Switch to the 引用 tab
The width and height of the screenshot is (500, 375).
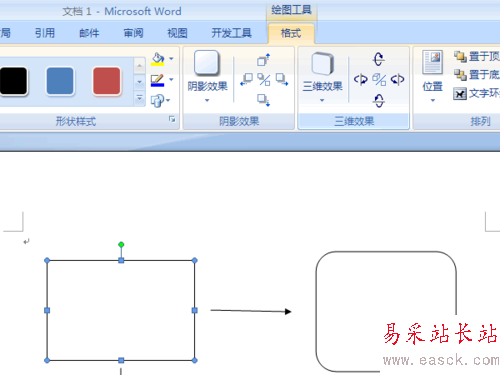point(45,33)
